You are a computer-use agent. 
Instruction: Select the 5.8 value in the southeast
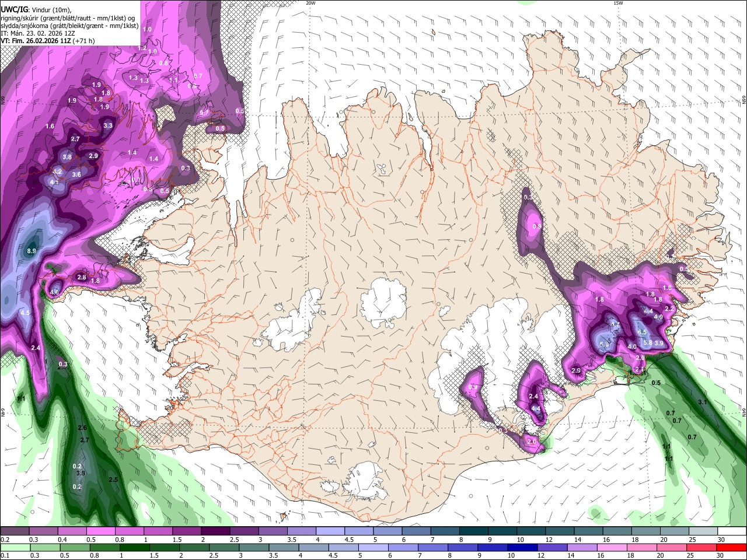pos(647,343)
